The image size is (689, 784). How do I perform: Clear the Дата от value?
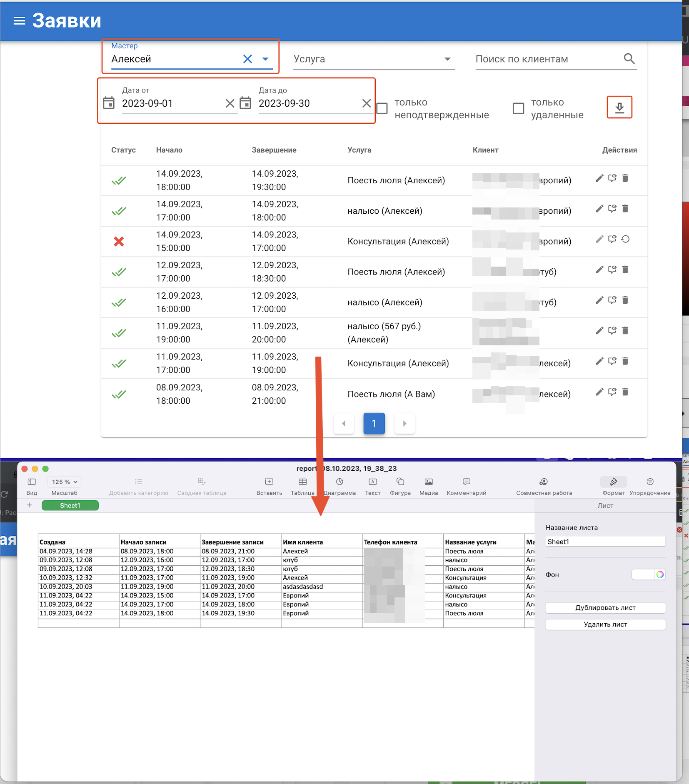pyautogui.click(x=230, y=103)
